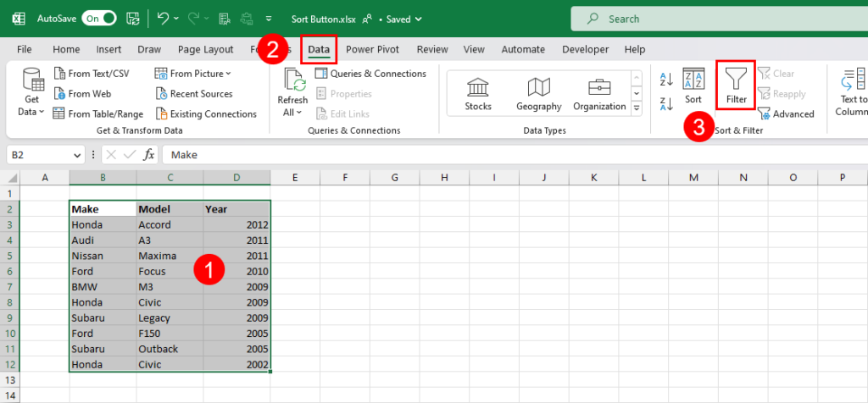The height and width of the screenshot is (403, 868).
Task: Pick the Organization data type
Action: pos(599,93)
